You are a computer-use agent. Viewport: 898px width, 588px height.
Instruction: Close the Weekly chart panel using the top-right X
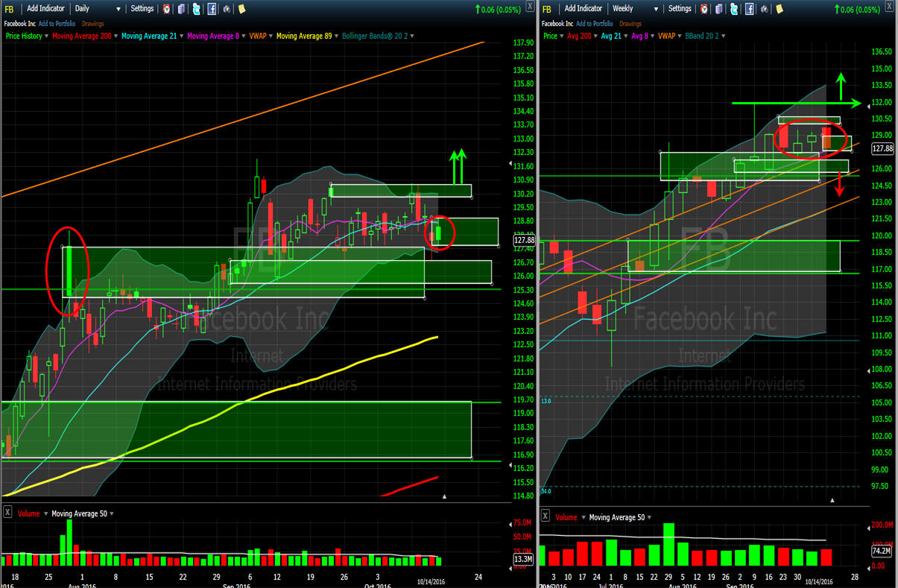click(890, 7)
